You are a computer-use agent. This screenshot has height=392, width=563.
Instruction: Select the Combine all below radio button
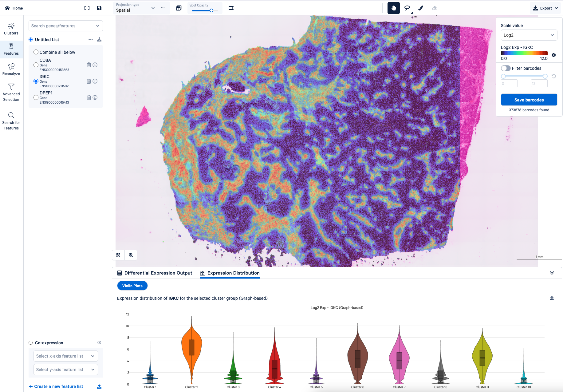36,52
